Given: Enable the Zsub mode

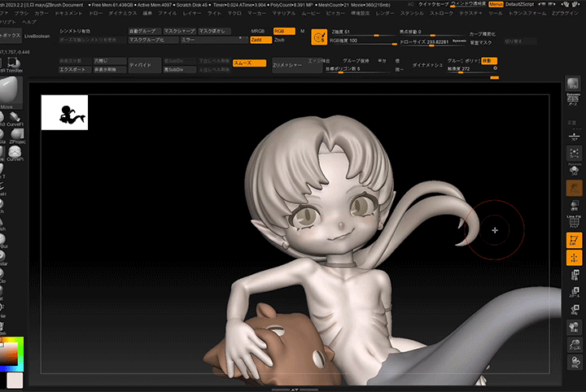Looking at the screenshot, I should [x=280, y=38].
